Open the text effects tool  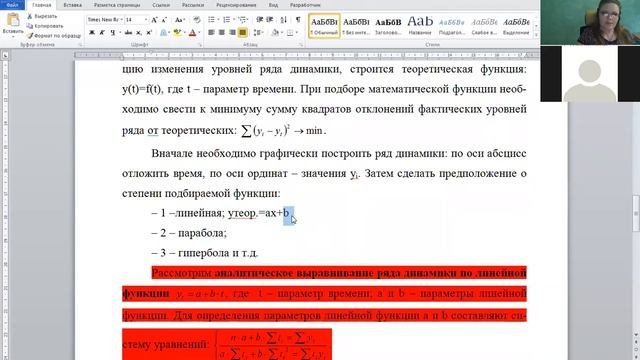pyautogui.click(x=163, y=33)
